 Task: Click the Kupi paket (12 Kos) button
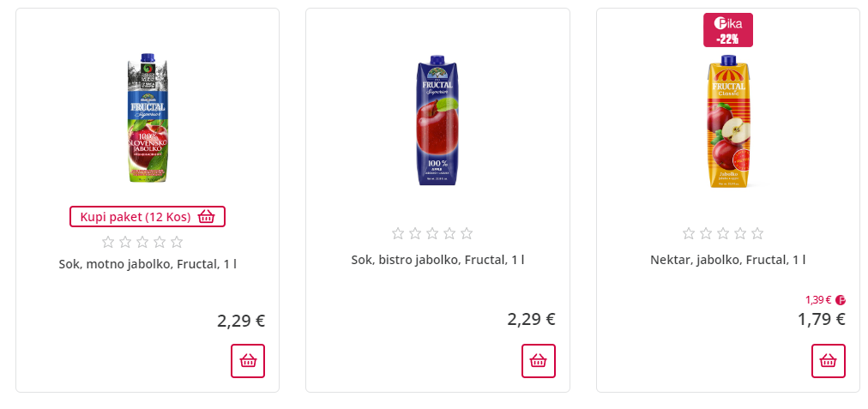click(x=148, y=216)
